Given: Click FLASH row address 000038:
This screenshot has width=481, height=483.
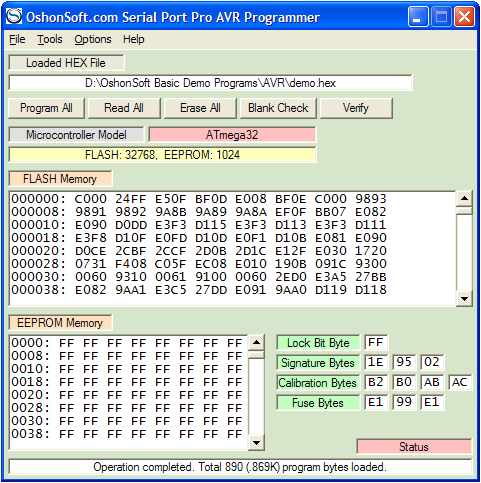Looking at the screenshot, I should coord(39,290).
